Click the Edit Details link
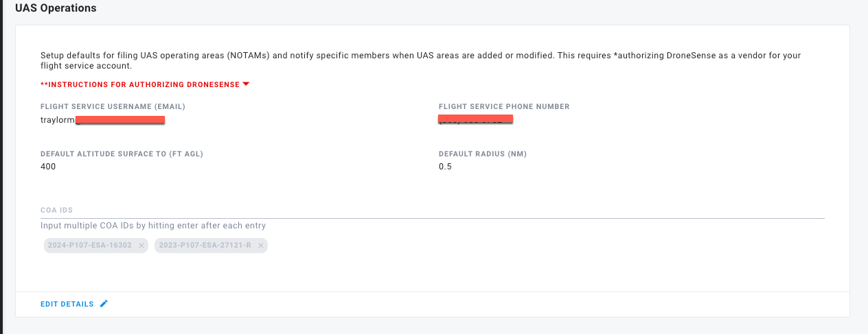 pyautogui.click(x=67, y=304)
